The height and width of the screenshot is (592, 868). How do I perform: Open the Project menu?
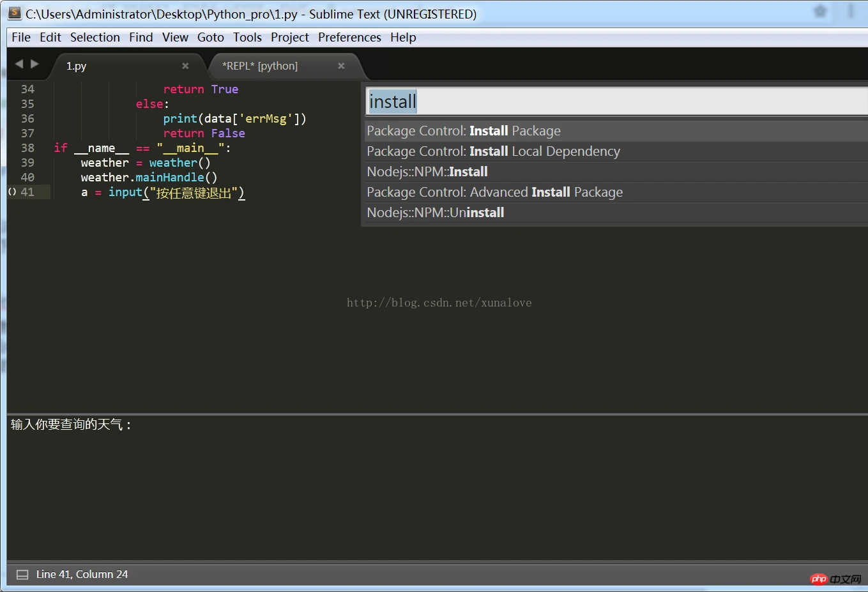click(x=290, y=37)
